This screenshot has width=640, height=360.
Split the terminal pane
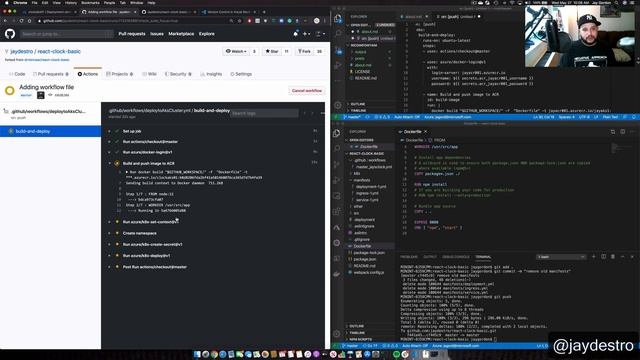pyautogui.click(x=603, y=257)
